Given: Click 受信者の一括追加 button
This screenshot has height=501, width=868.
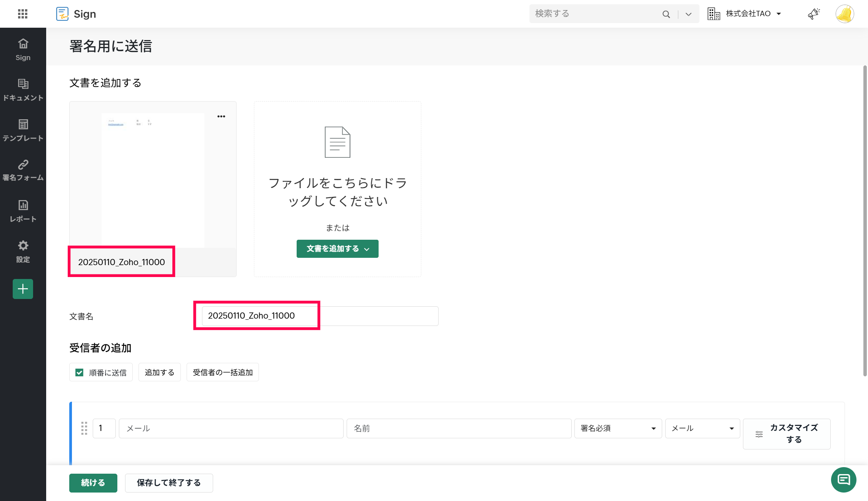Looking at the screenshot, I should point(222,372).
